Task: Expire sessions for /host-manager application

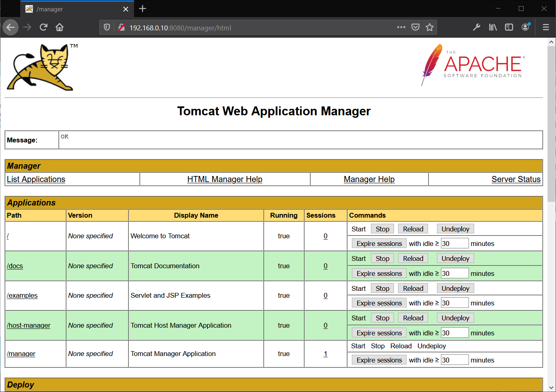Action: point(379,333)
